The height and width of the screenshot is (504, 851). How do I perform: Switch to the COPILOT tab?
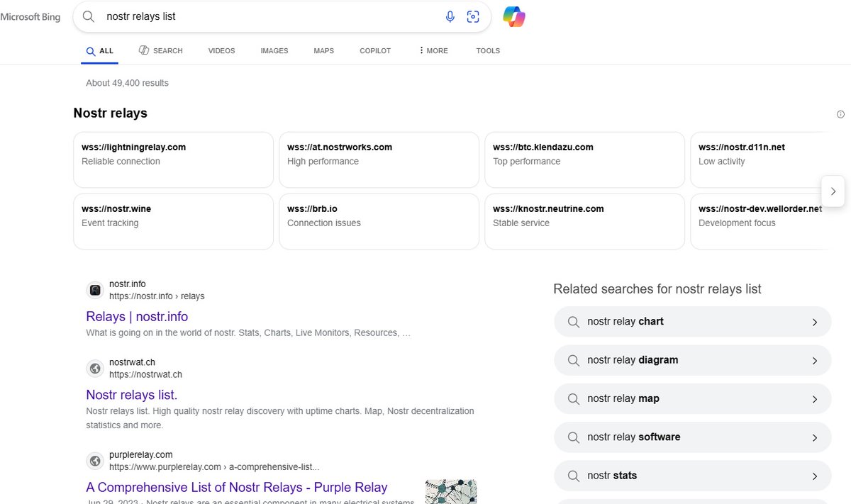coord(375,51)
